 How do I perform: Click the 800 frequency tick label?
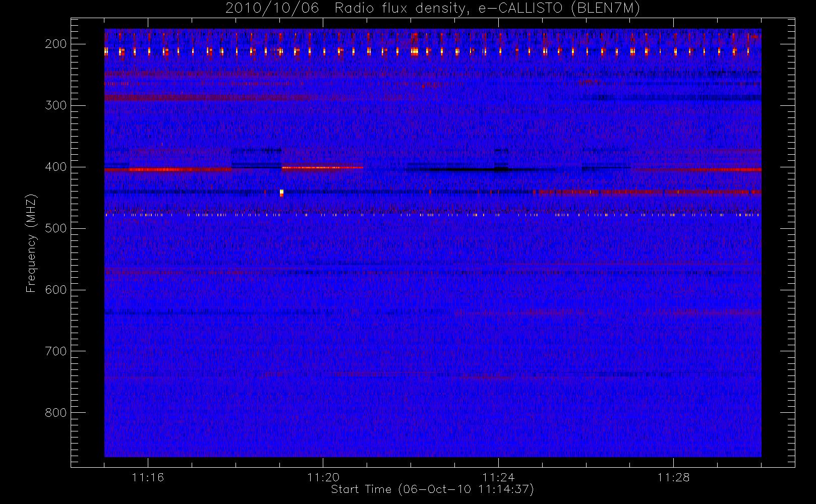56,413
